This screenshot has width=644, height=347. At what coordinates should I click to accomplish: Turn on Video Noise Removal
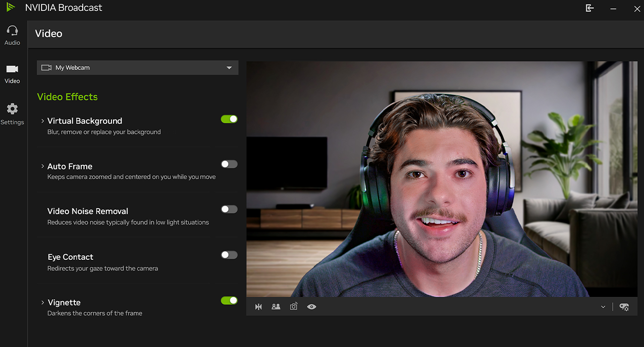229,209
